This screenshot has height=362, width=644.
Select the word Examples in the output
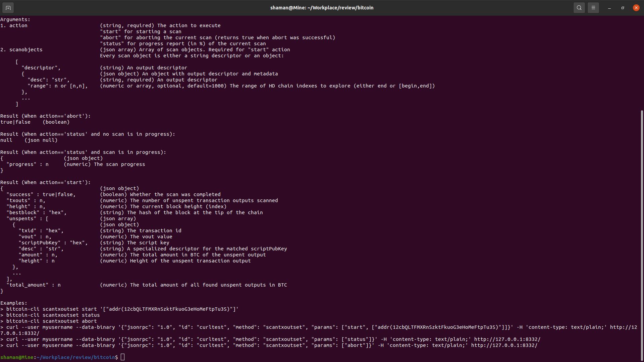[13, 303]
